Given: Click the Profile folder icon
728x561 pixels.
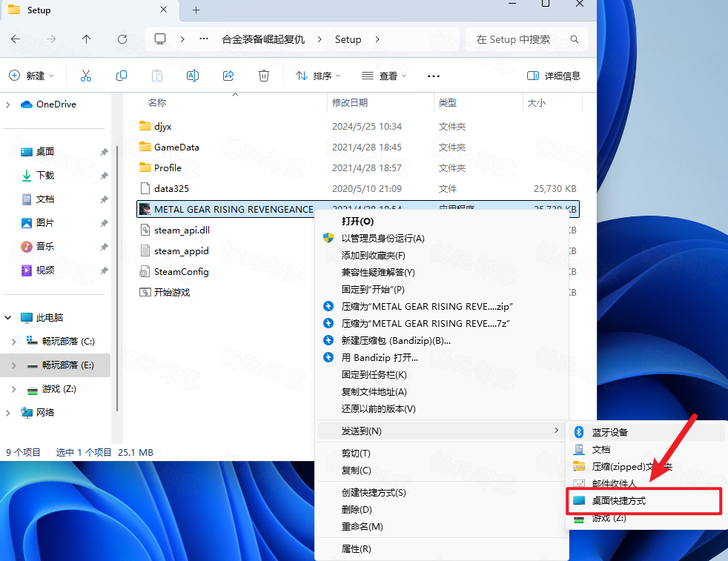Looking at the screenshot, I should [145, 167].
